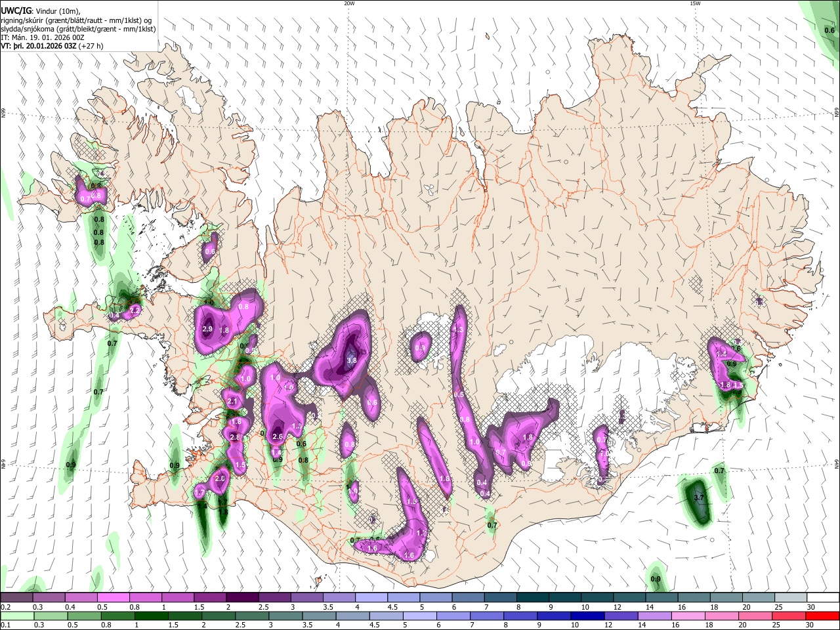Click the 2.2 value on the western peninsula

[x=135, y=310]
